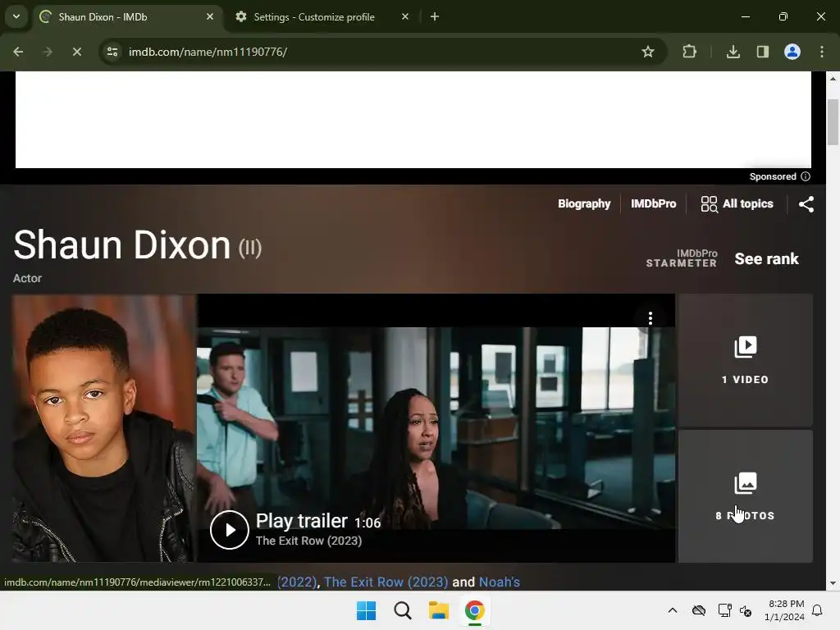Show hidden system tray icons

tap(673, 610)
